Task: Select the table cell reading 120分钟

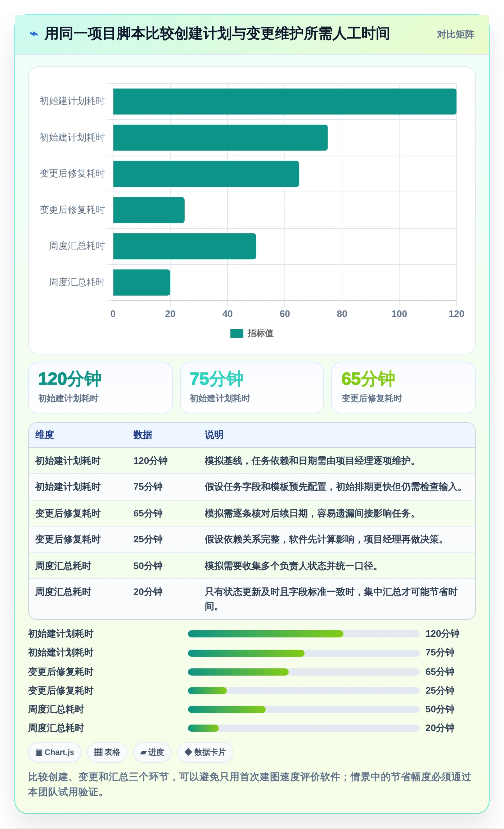Action: point(150,461)
